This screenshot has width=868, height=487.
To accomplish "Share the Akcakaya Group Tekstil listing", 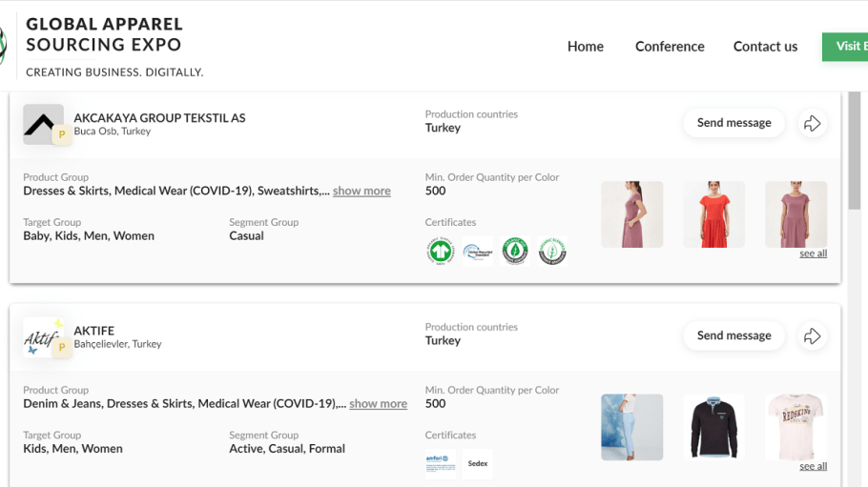I will coord(812,123).
